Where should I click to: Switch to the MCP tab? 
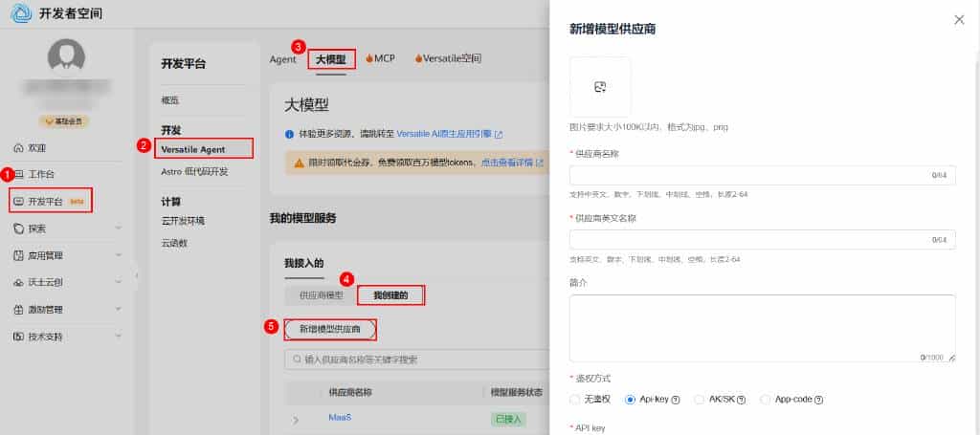coord(380,59)
